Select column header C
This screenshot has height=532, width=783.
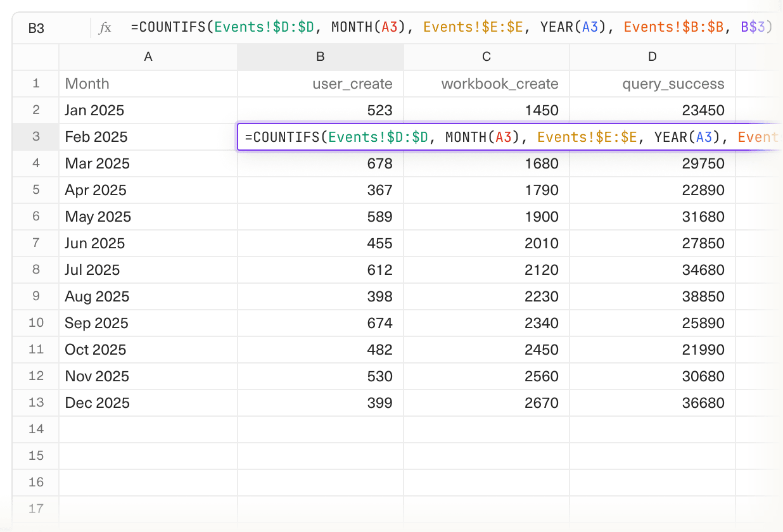click(486, 56)
